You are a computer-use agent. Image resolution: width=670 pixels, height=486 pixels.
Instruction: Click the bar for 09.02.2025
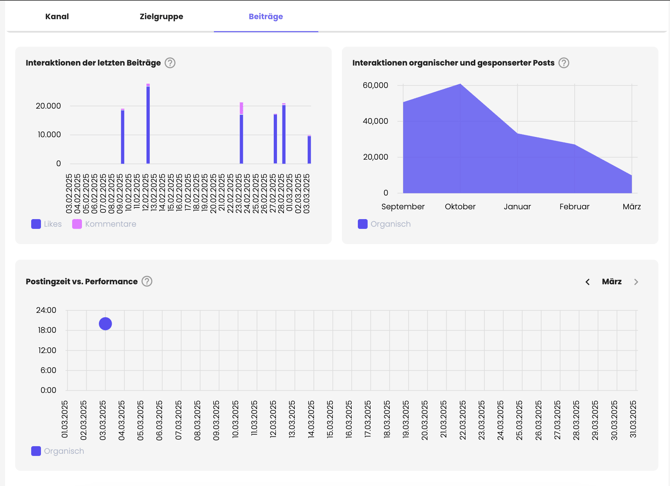[123, 136]
